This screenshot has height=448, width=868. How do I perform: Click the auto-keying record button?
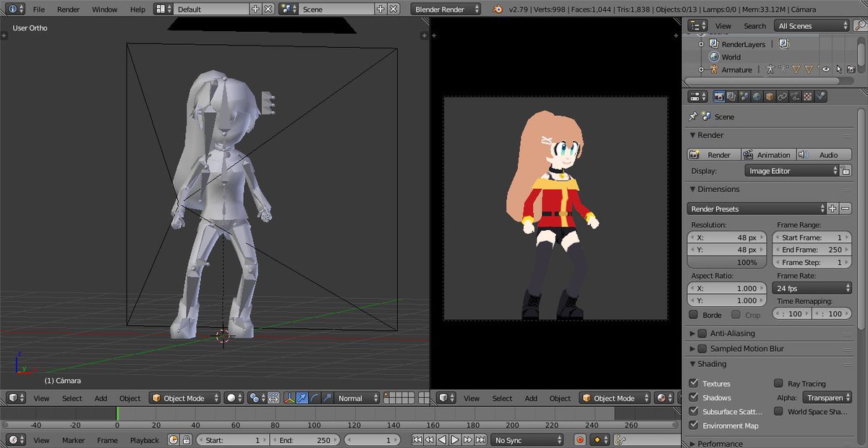coord(579,440)
